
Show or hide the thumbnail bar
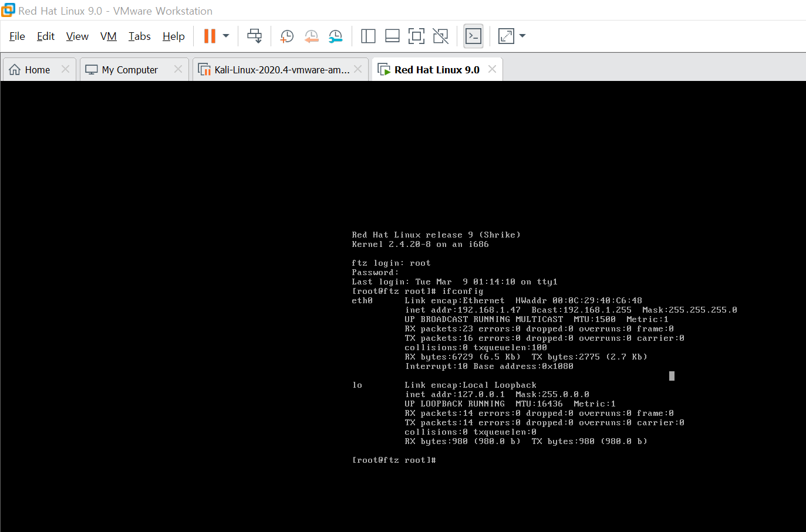(392, 36)
